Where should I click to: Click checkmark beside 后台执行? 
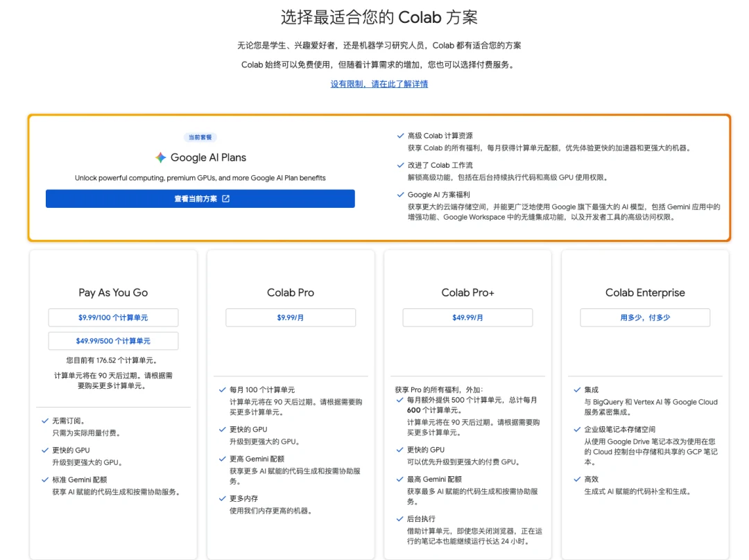tap(400, 518)
